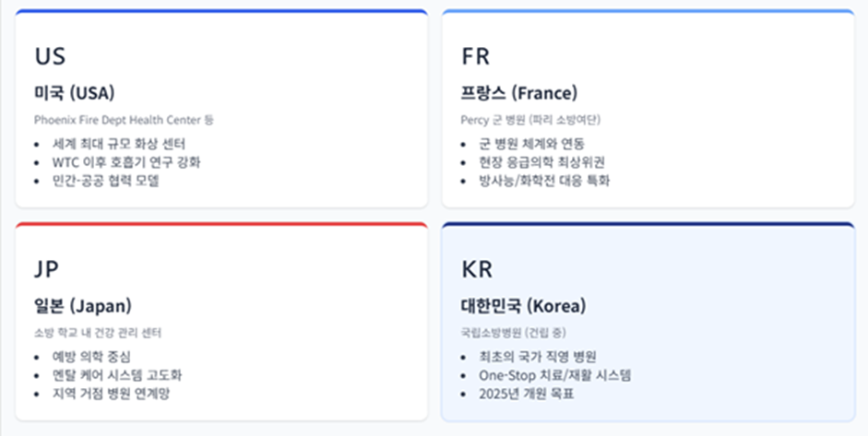Select the 민간-공공 협력 모델 bullet
The width and height of the screenshot is (868, 436).
[x=106, y=181]
